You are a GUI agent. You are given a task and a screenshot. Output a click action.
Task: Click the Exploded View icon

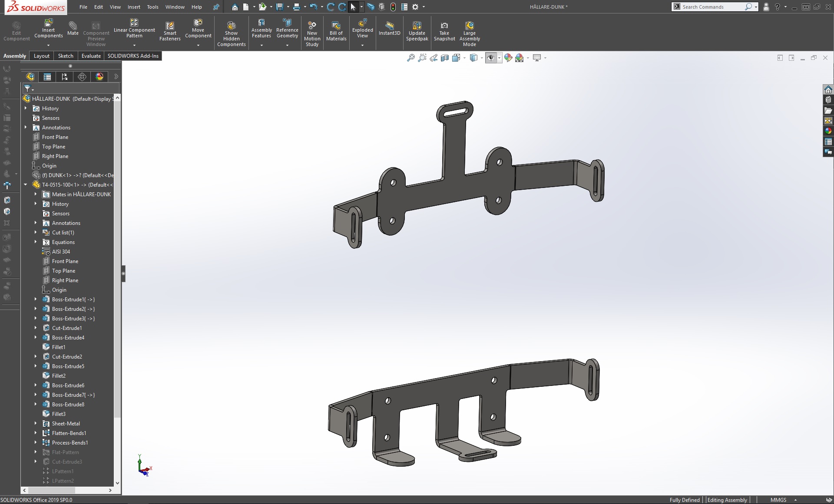tap(362, 23)
